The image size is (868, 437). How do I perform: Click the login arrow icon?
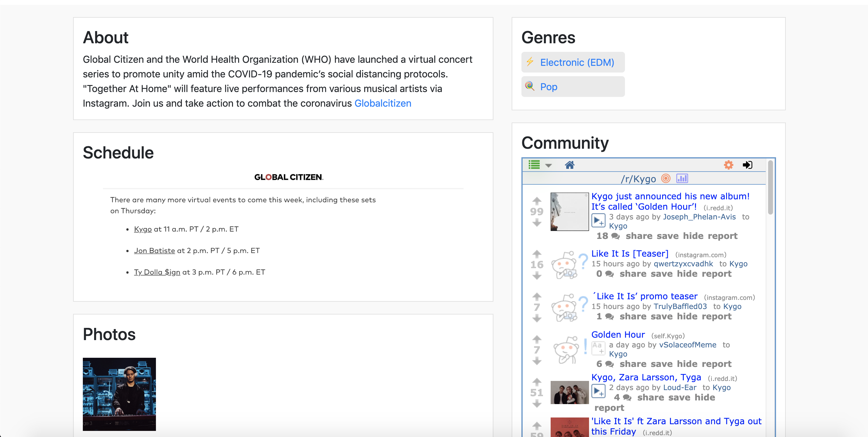(x=747, y=165)
